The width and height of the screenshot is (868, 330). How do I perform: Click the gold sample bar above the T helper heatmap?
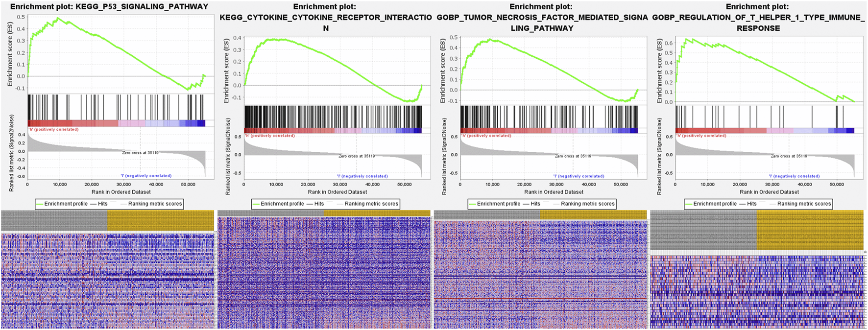tap(810, 230)
